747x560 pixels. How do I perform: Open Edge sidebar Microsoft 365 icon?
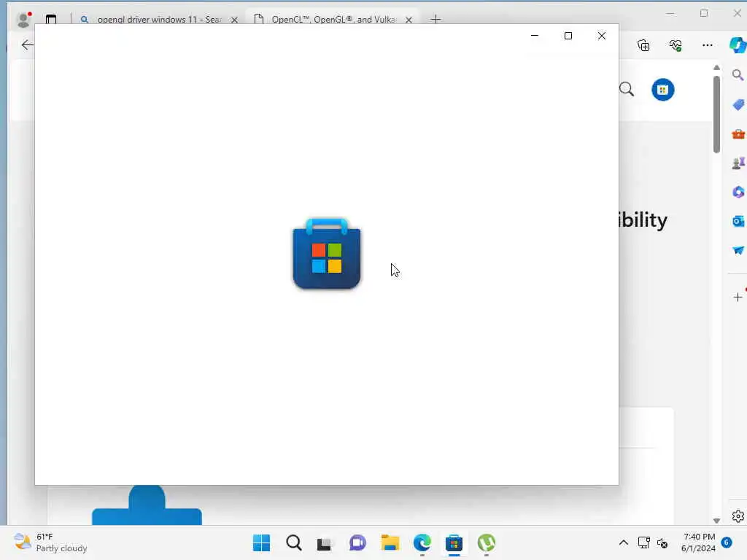click(x=738, y=192)
